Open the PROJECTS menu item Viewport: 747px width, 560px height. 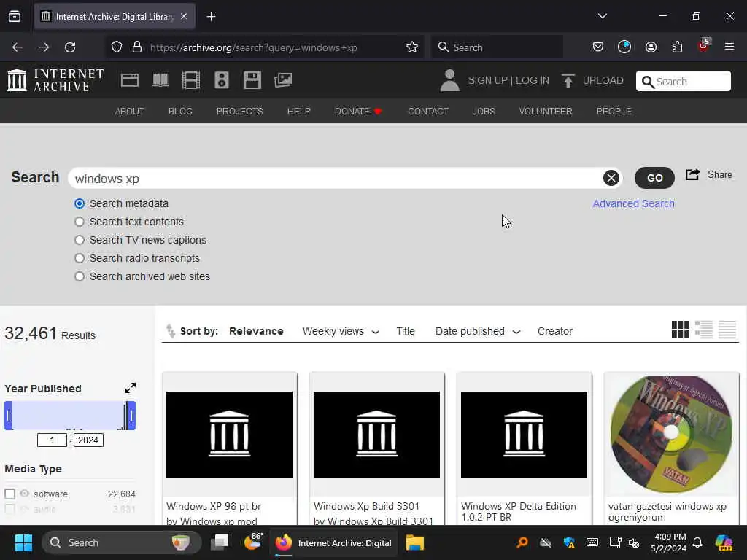coord(239,112)
